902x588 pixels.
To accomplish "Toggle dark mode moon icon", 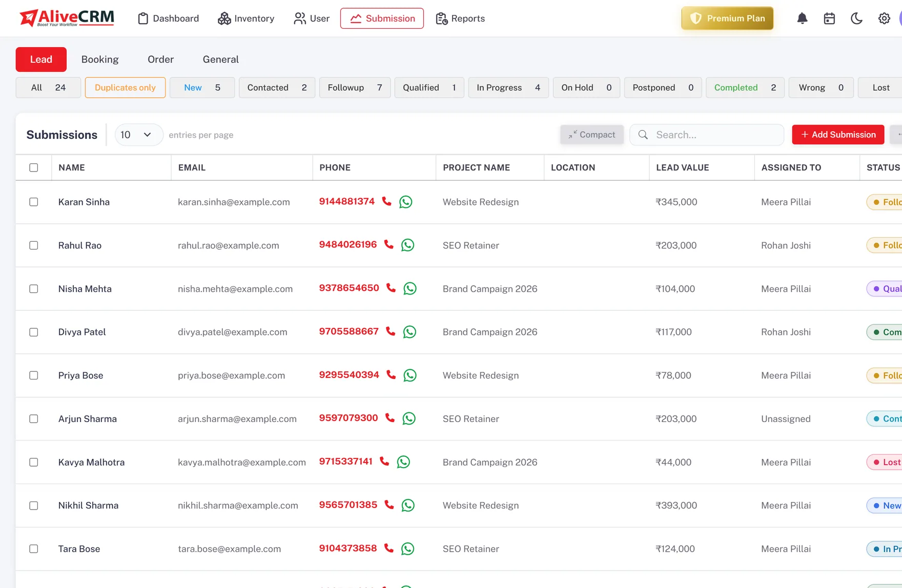I will (856, 18).
